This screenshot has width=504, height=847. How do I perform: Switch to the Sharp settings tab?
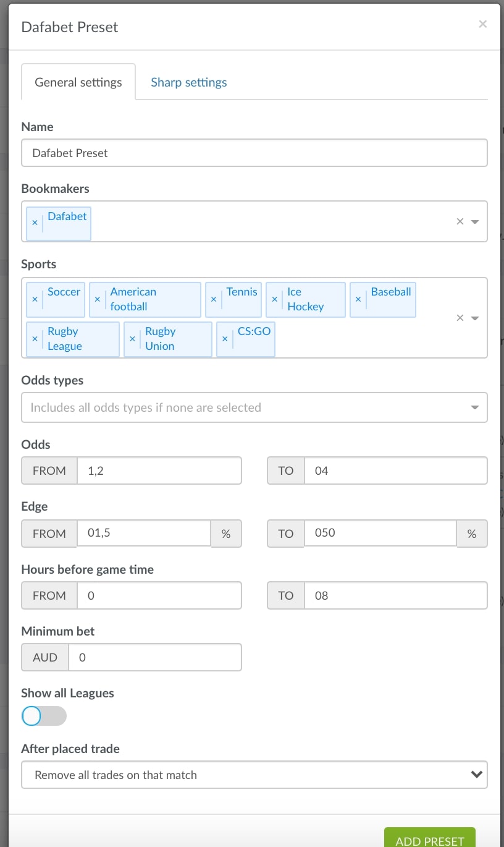189,82
